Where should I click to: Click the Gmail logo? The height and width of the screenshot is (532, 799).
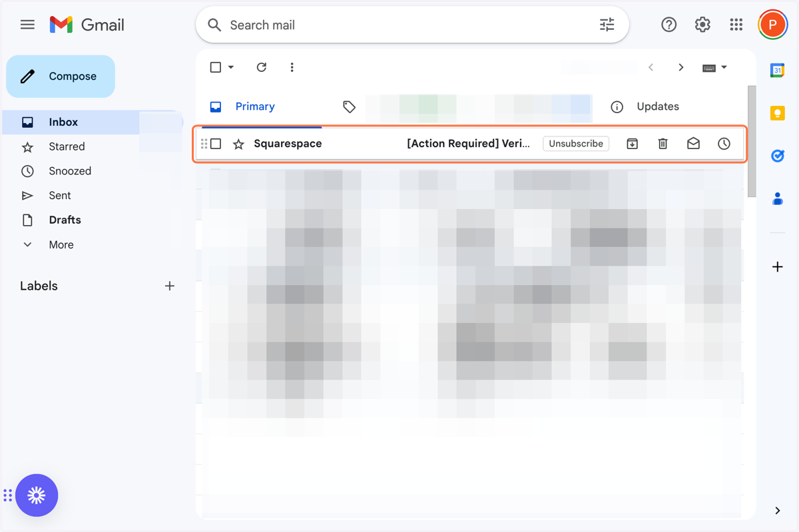pyautogui.click(x=87, y=25)
